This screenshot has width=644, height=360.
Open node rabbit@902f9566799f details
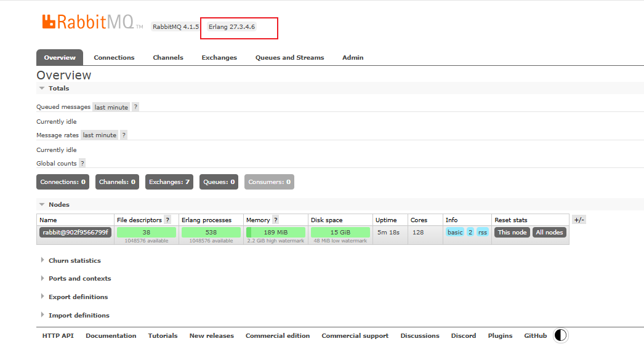(x=76, y=233)
